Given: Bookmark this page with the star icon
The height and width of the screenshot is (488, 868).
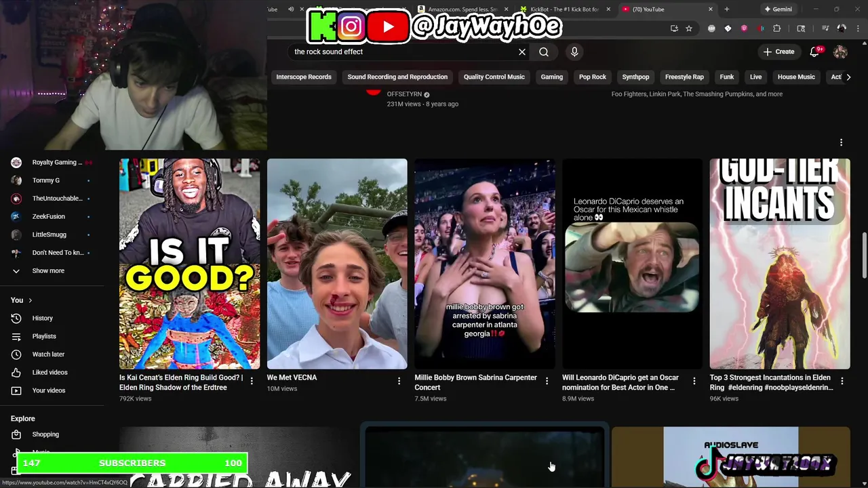Looking at the screenshot, I should pos(689,28).
